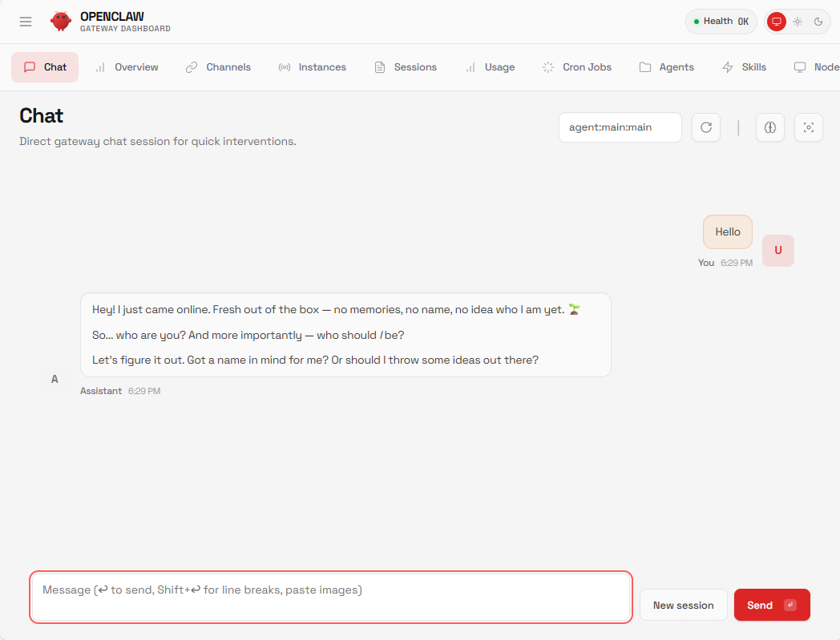Open the Channels tab
The width and height of the screenshot is (840, 640).
click(x=218, y=67)
